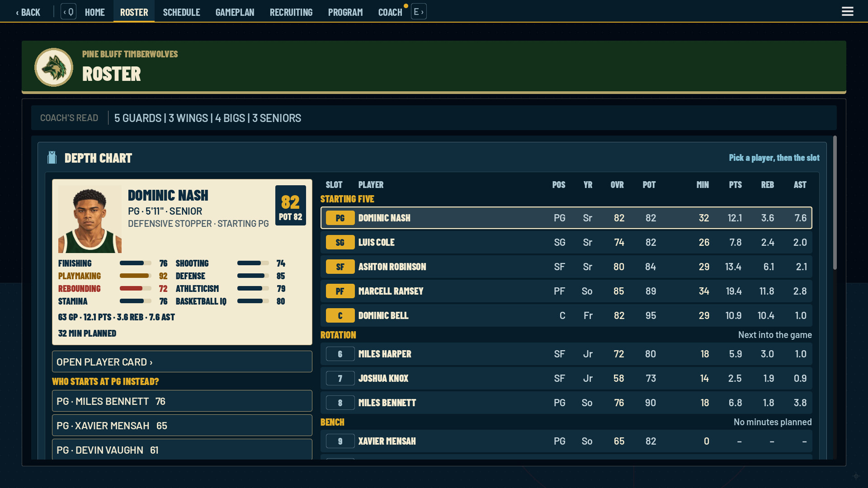Select the C slot badge

(340, 316)
